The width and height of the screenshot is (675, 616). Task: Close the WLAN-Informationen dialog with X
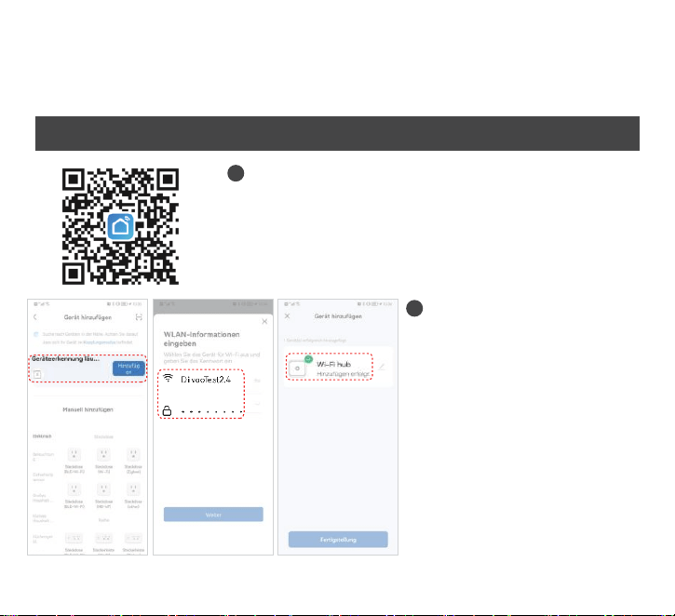pyautogui.click(x=264, y=321)
